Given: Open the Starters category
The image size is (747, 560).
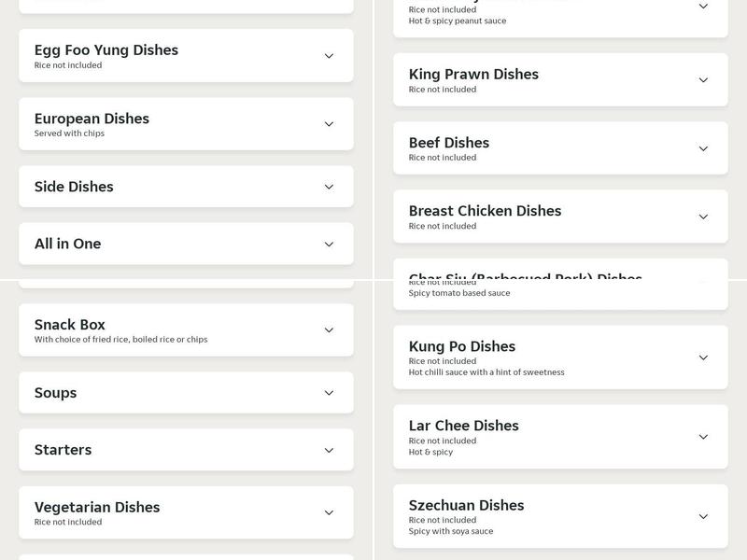Looking at the screenshot, I should coord(185,449).
